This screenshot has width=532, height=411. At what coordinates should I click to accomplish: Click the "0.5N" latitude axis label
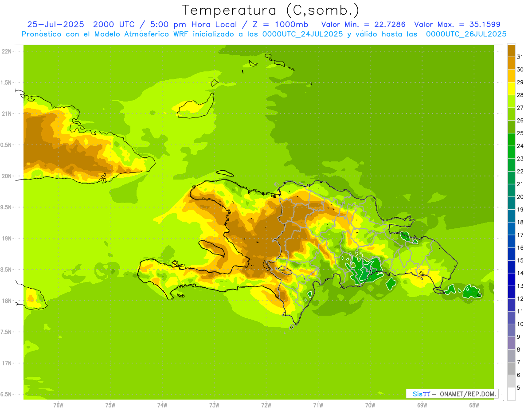7,145
